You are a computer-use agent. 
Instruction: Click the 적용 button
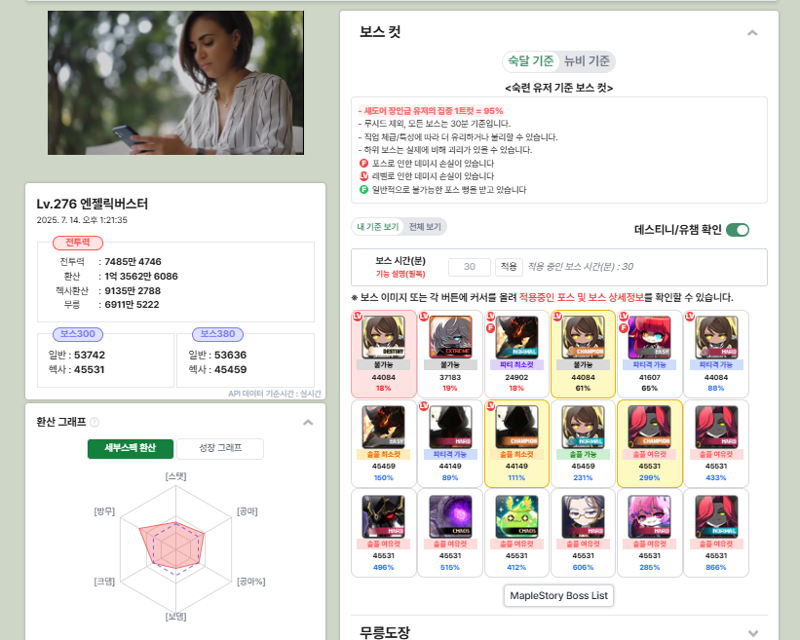(x=508, y=266)
